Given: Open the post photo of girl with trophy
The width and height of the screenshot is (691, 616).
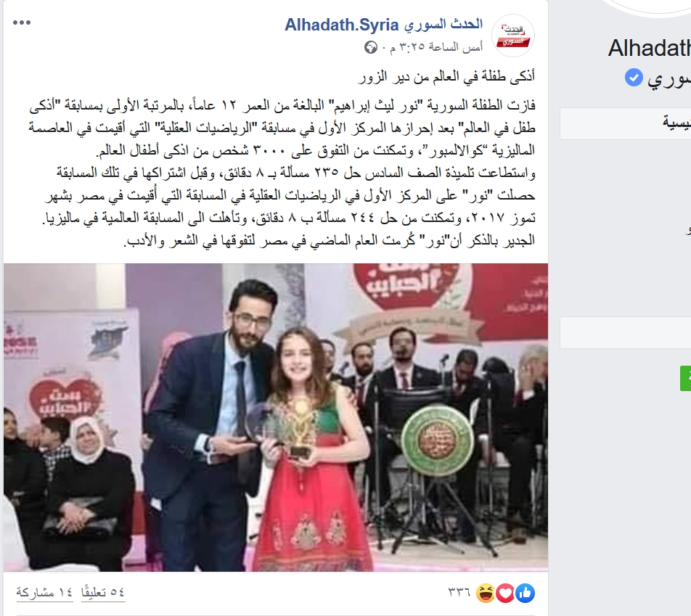Looking at the screenshot, I should (x=276, y=417).
